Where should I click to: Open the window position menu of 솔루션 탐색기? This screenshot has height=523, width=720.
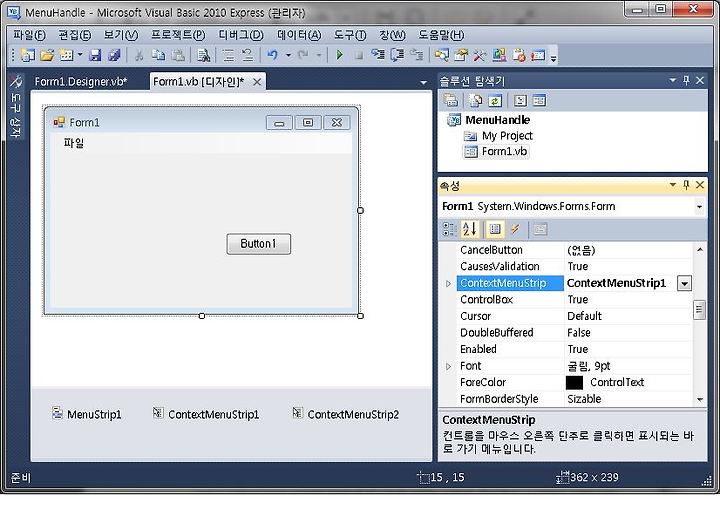(x=673, y=80)
